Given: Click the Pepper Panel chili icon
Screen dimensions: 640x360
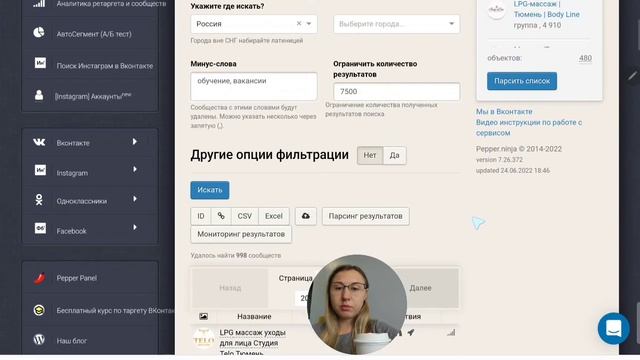Looking at the screenshot, I should tap(39, 278).
